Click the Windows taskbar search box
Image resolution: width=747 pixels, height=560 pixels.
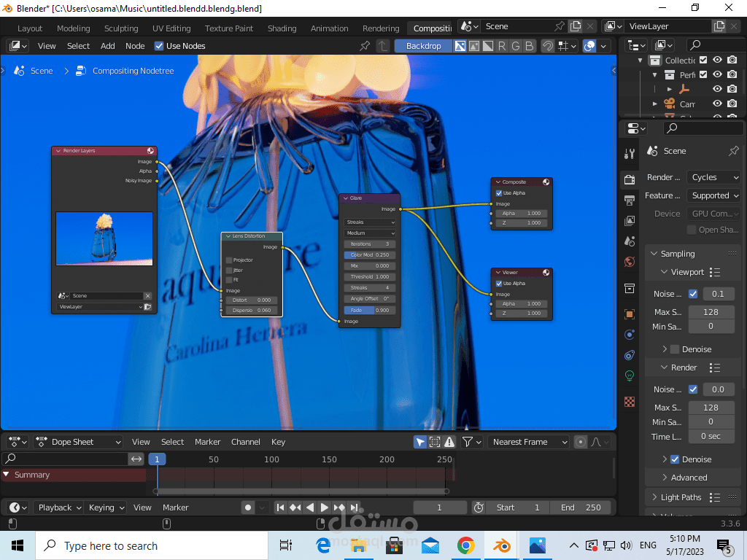[152, 545]
